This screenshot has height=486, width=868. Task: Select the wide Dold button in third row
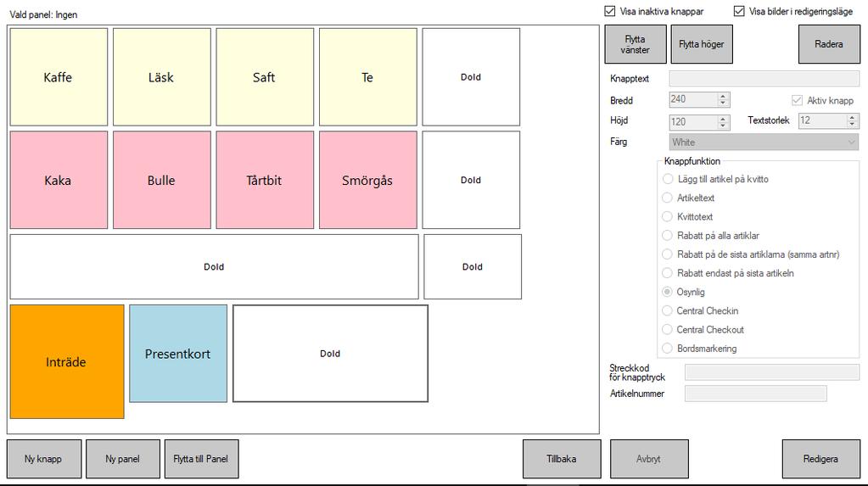pyautogui.click(x=214, y=267)
